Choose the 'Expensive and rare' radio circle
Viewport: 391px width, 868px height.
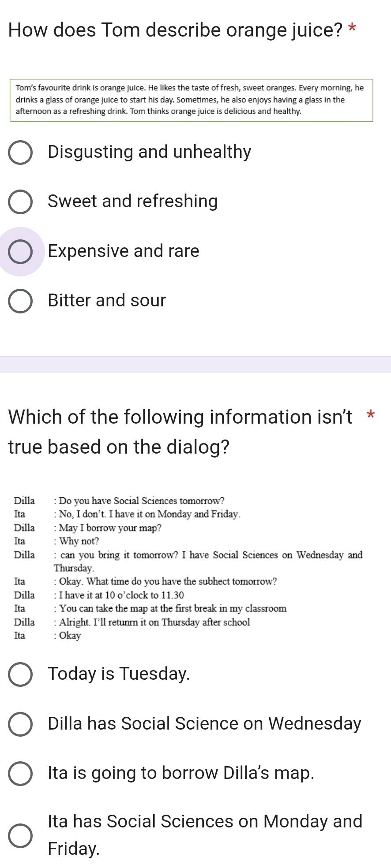tap(20, 252)
